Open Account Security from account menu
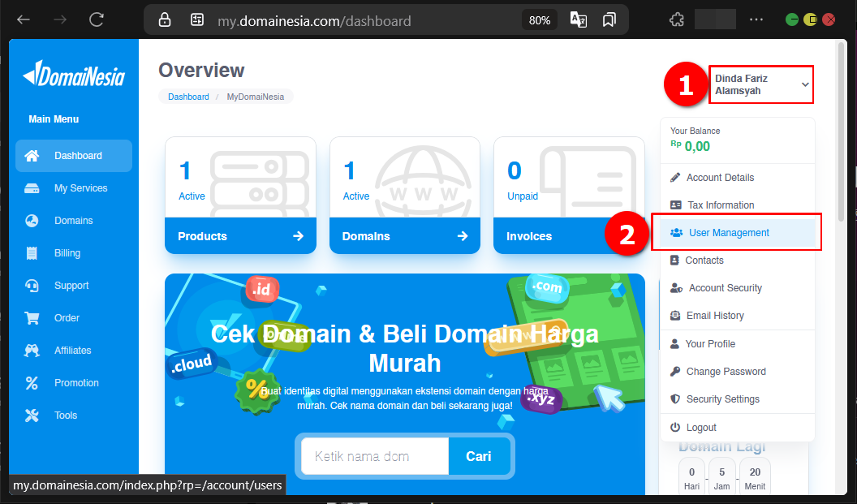The width and height of the screenshot is (857, 504). point(738,288)
